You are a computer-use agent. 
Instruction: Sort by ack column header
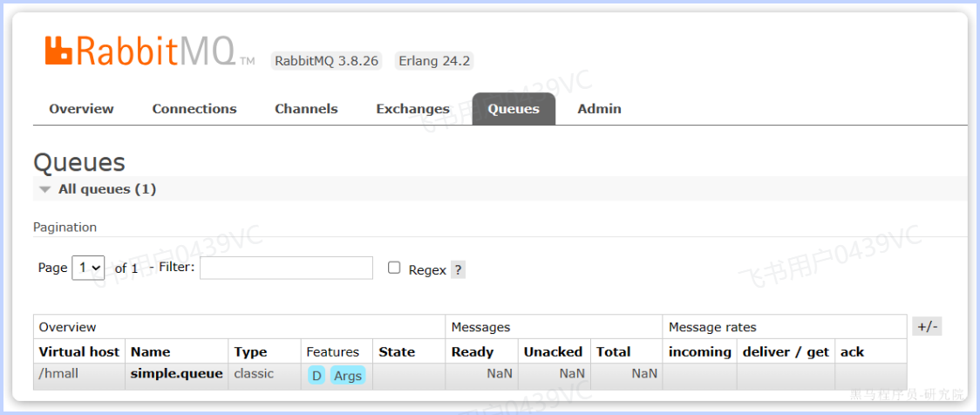pyautogui.click(x=853, y=352)
